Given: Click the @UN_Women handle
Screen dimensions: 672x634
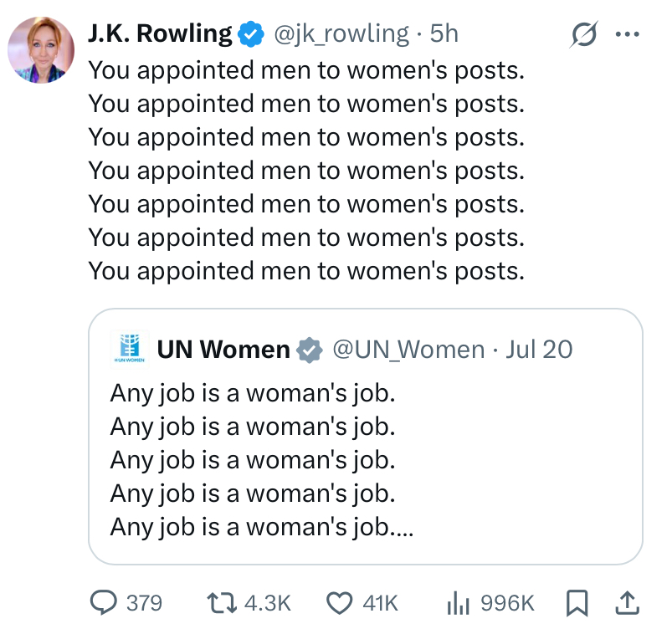Looking at the screenshot, I should coord(408,349).
